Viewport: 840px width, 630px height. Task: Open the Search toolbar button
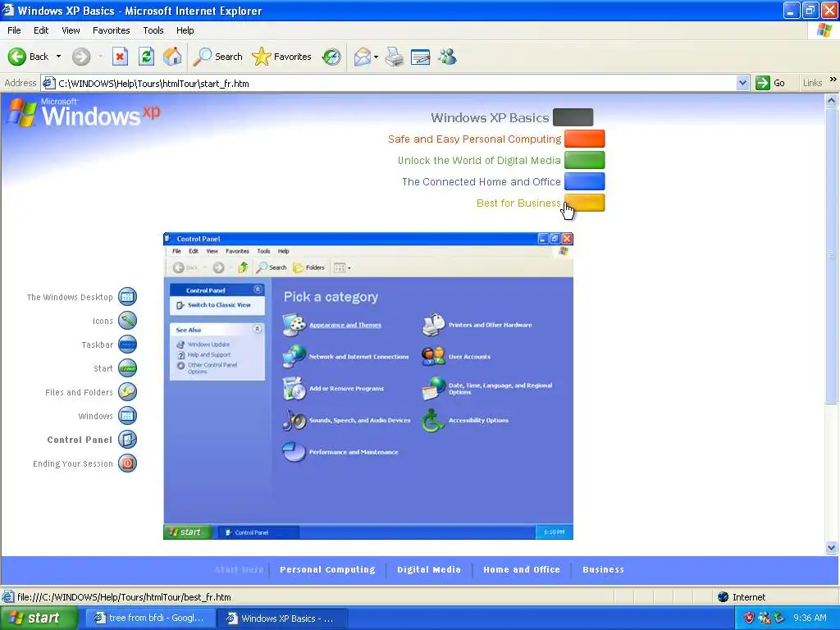coord(217,57)
